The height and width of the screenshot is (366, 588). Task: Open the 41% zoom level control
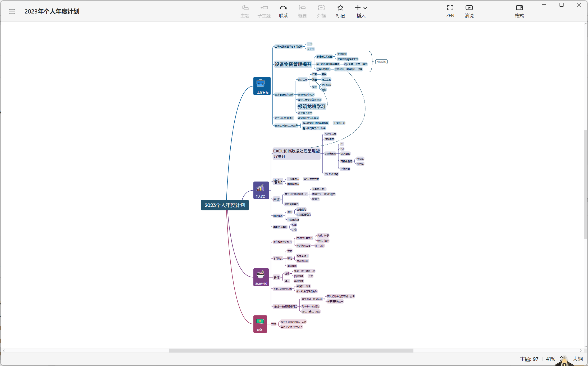pos(550,359)
